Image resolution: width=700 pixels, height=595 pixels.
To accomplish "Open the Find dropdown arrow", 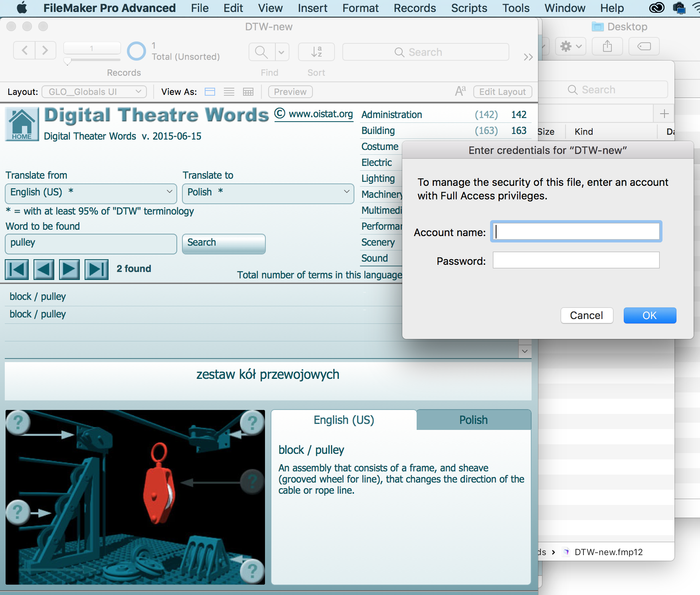I will coord(282,52).
